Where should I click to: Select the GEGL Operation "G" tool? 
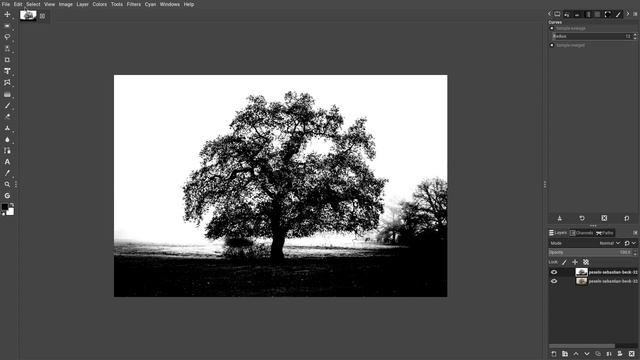click(7, 196)
